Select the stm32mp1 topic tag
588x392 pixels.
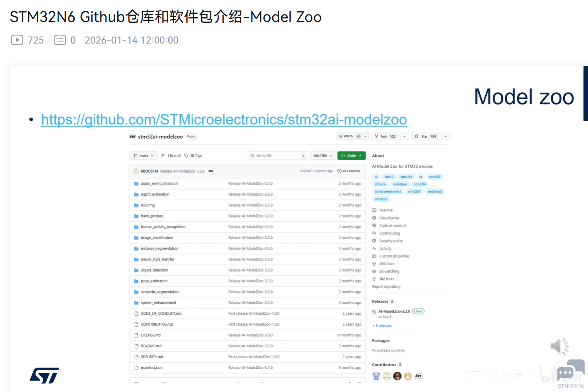coord(435,192)
